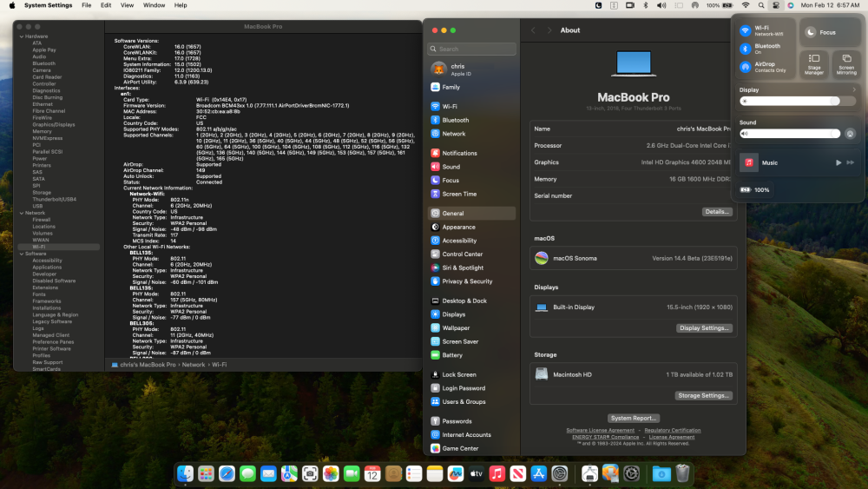Click Spotlight search icon in menu bar
Screen dimensions: 868x489
click(x=761, y=5)
